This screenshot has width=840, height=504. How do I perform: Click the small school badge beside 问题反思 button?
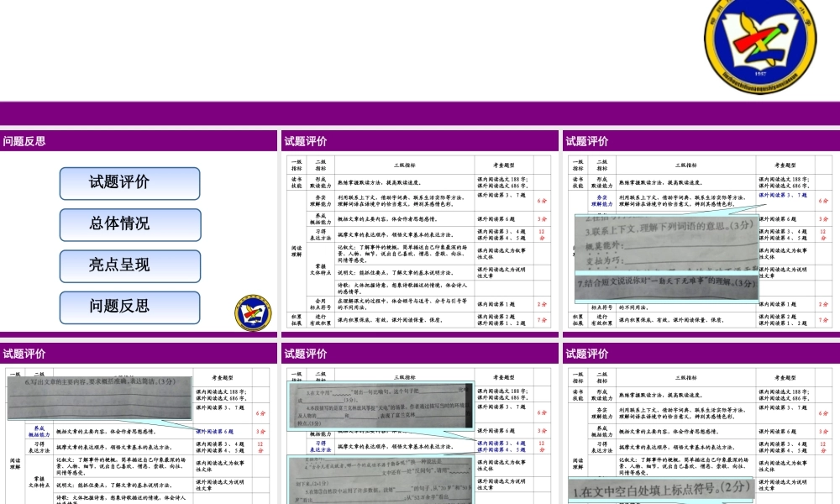click(253, 312)
